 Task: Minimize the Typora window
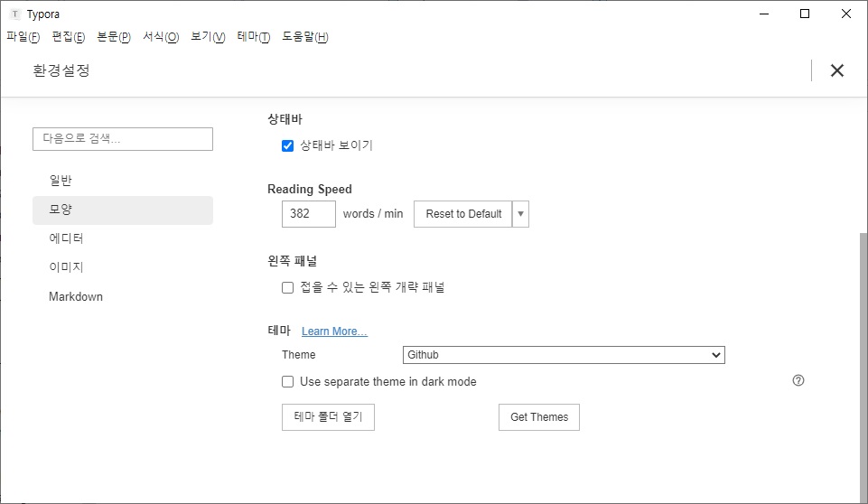point(764,14)
